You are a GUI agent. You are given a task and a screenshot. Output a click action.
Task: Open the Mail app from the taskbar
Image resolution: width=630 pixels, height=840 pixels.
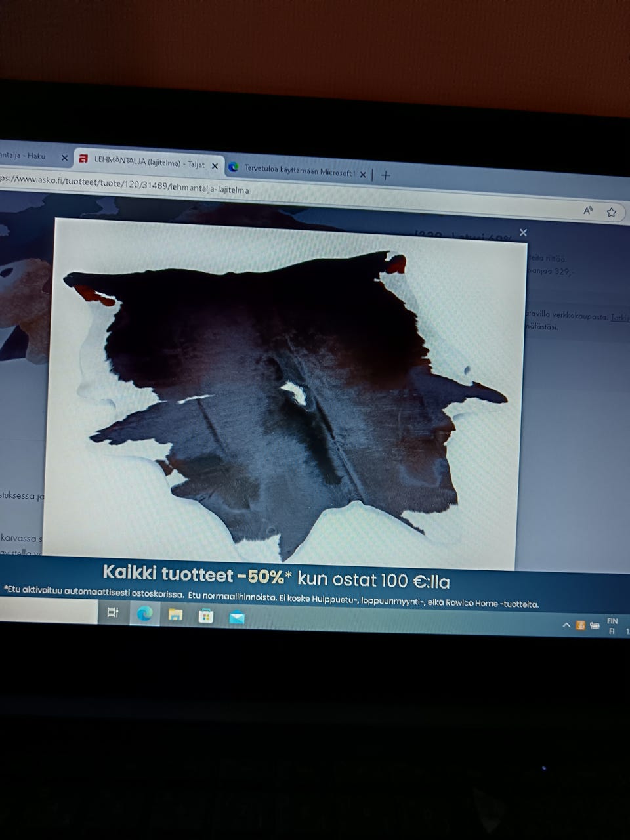pyautogui.click(x=237, y=618)
